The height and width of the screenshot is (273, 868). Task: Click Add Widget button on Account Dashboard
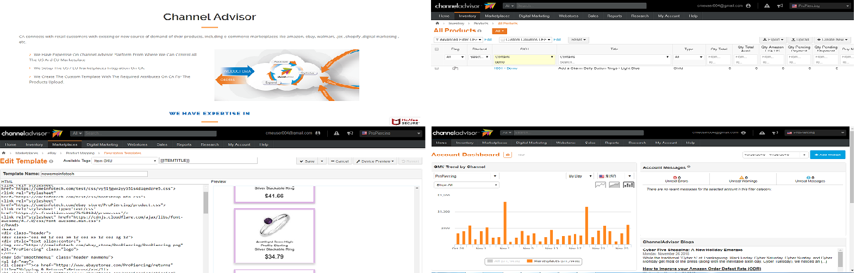pos(827,155)
